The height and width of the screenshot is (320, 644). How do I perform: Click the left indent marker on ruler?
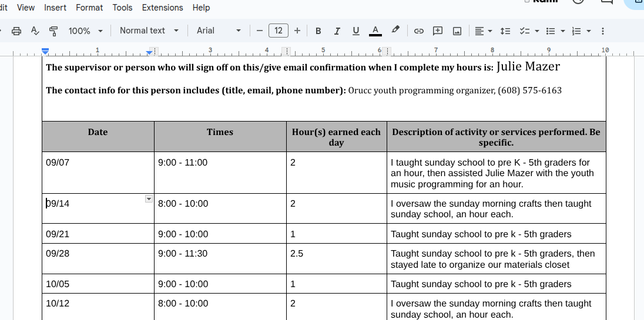tap(45, 52)
